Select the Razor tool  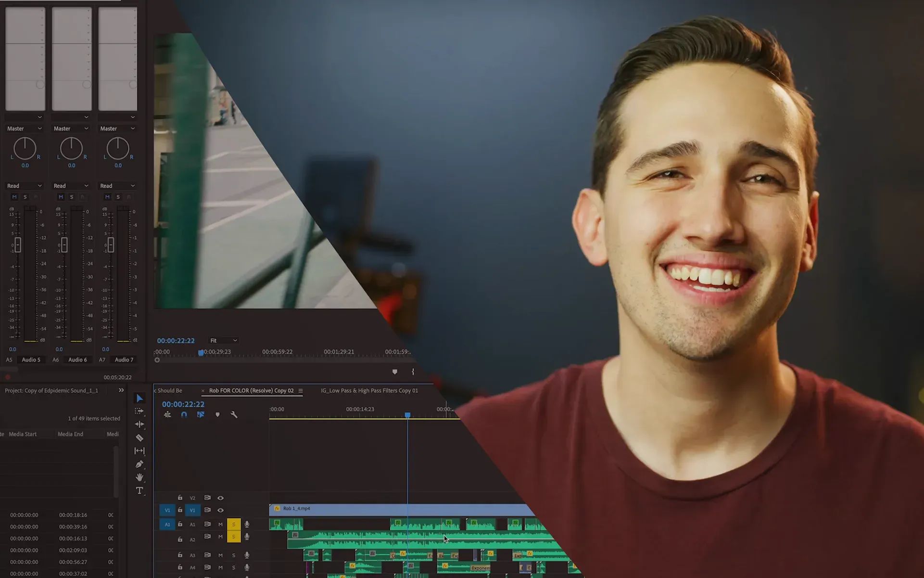coord(139,438)
